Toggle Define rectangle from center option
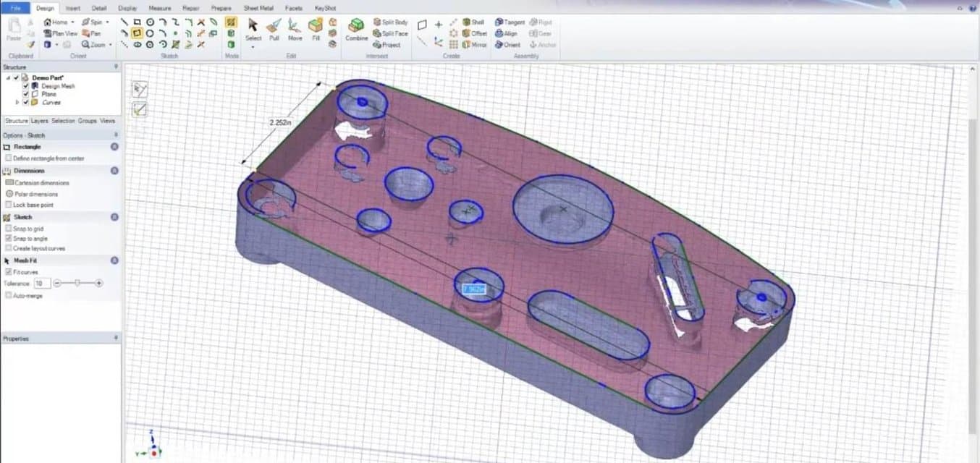Image resolution: width=980 pixels, height=463 pixels. click(9, 158)
